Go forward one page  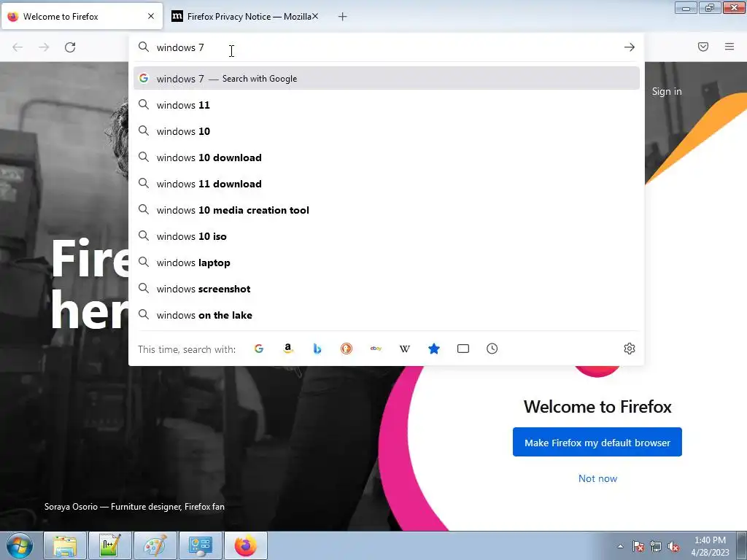click(x=44, y=47)
